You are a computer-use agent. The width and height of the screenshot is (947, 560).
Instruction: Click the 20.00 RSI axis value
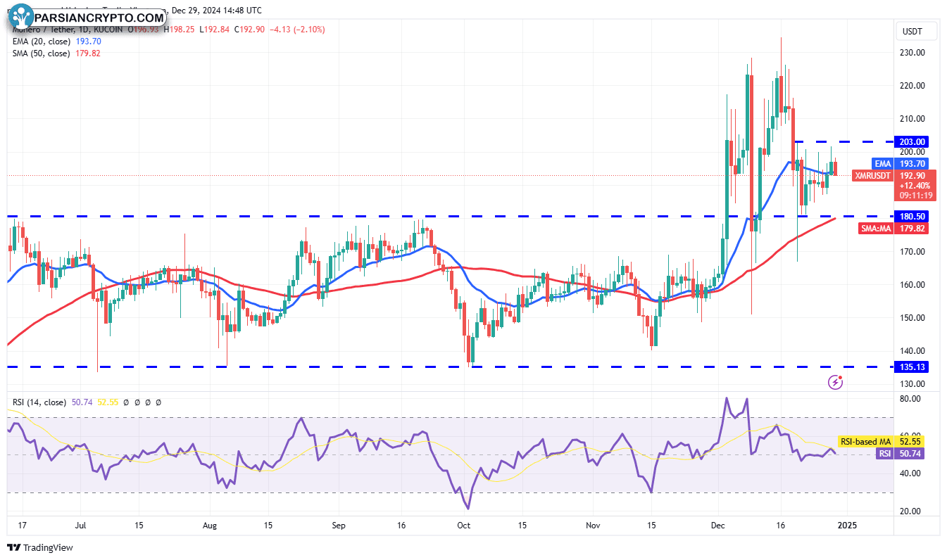click(x=910, y=511)
